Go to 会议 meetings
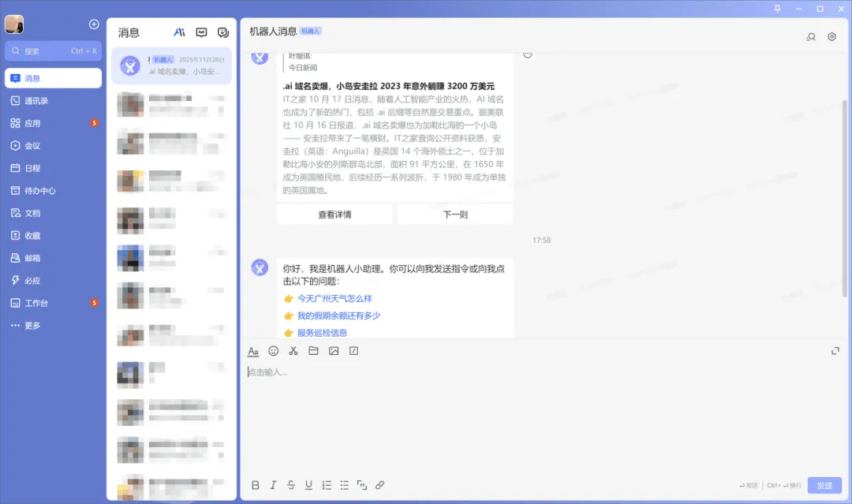The image size is (852, 504). pyautogui.click(x=54, y=146)
